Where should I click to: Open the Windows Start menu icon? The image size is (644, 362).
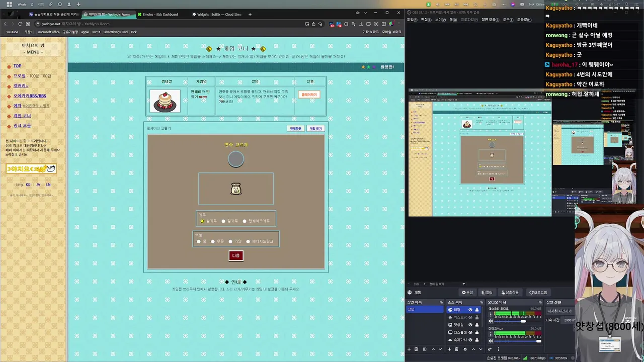point(9,5)
